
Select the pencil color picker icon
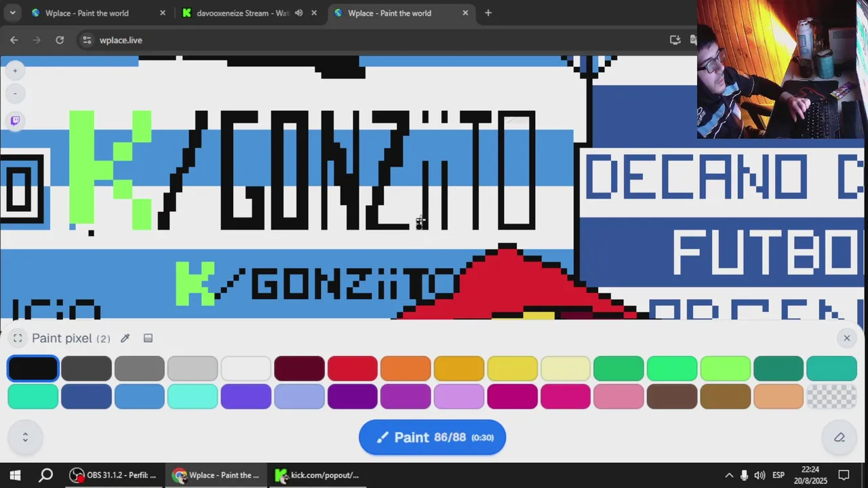[125, 338]
